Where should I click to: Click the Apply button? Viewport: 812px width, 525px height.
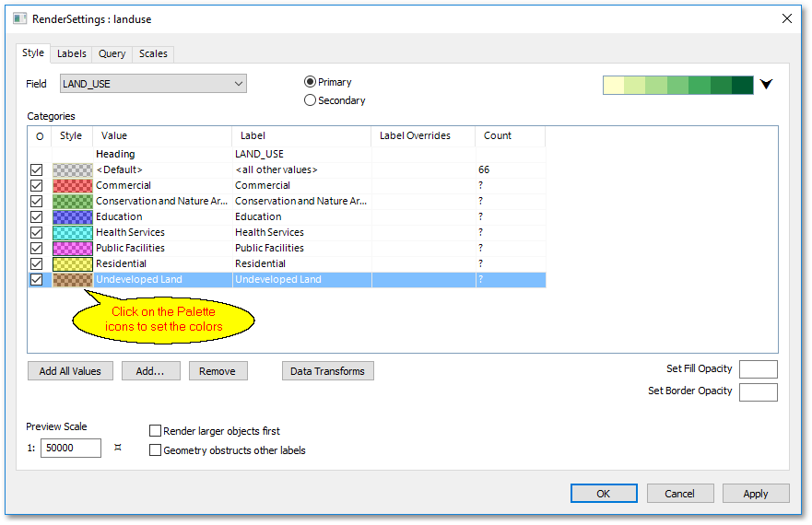tap(756, 494)
